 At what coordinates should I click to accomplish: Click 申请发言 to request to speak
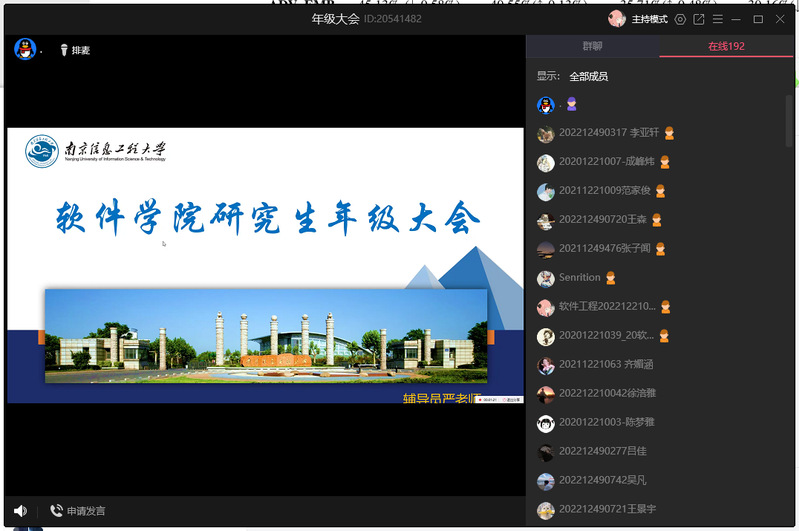78,511
